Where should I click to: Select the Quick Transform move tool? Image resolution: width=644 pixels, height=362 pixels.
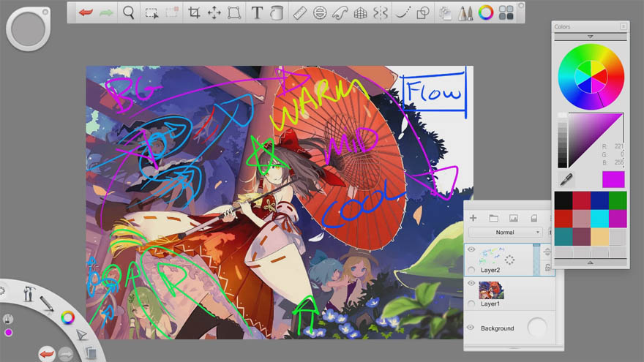point(214,13)
